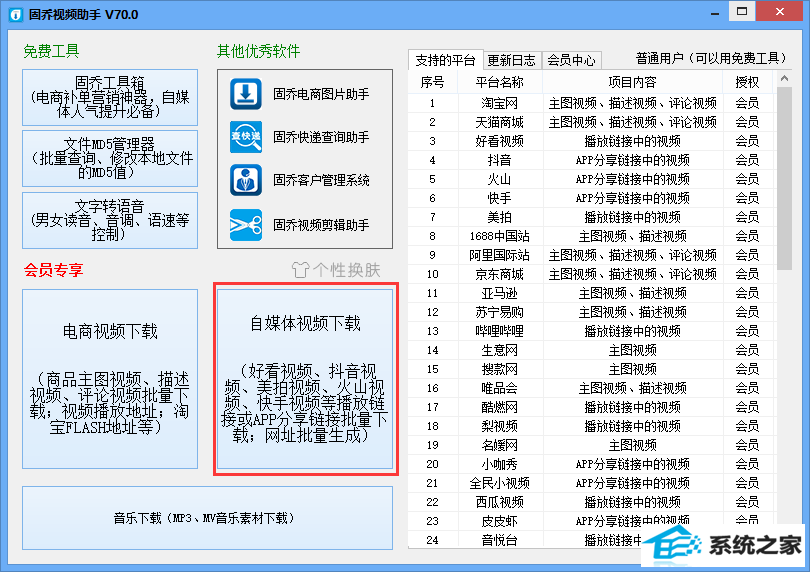Select 好看视频 row
810x572 pixels.
pos(592,141)
